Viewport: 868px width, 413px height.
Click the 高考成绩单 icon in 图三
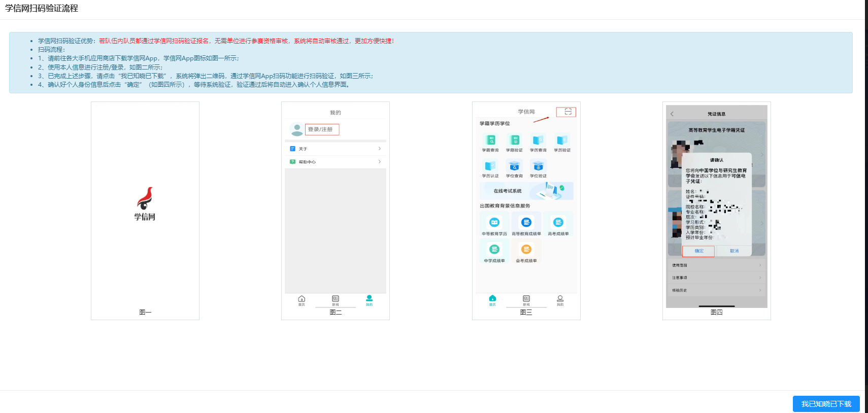[558, 222]
